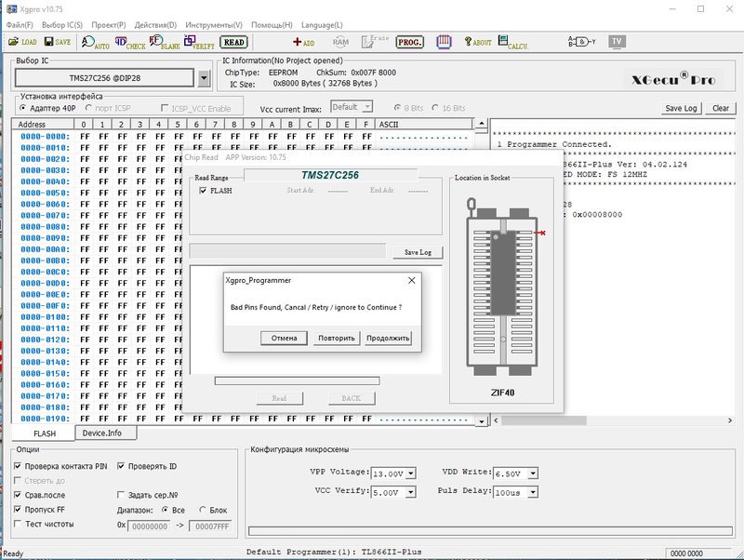Viewport: 744px width, 560px height.
Task: Open the CALCU. calculator tool
Action: point(513,42)
